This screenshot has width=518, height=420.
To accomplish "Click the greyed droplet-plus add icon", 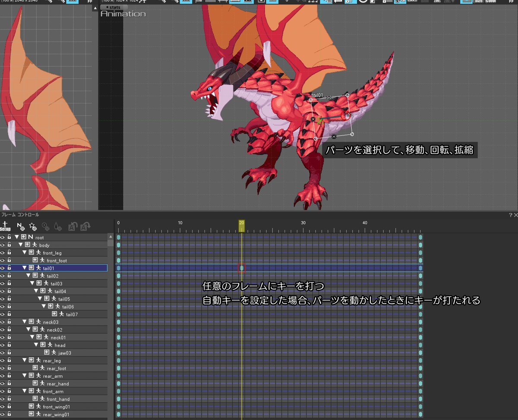I will pyautogui.click(x=58, y=226).
